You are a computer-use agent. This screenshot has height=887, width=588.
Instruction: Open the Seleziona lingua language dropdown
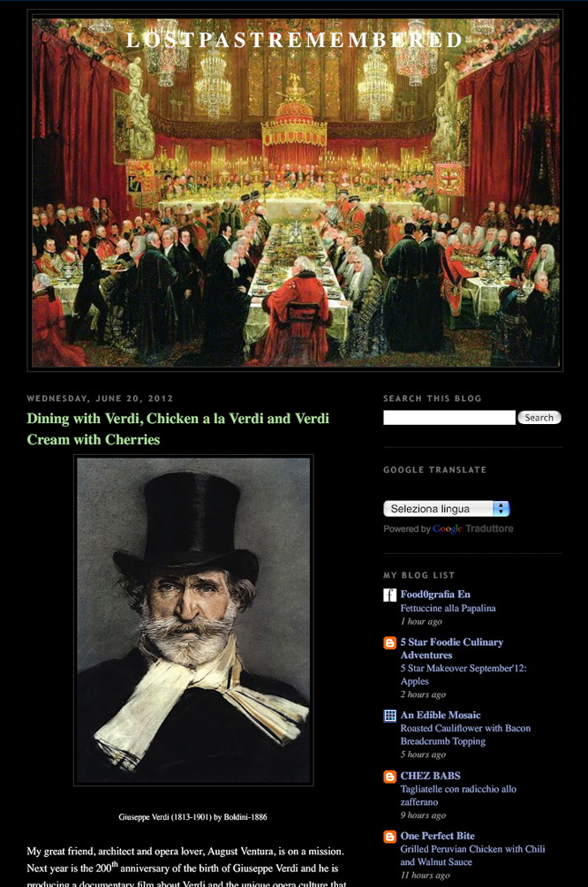[446, 509]
